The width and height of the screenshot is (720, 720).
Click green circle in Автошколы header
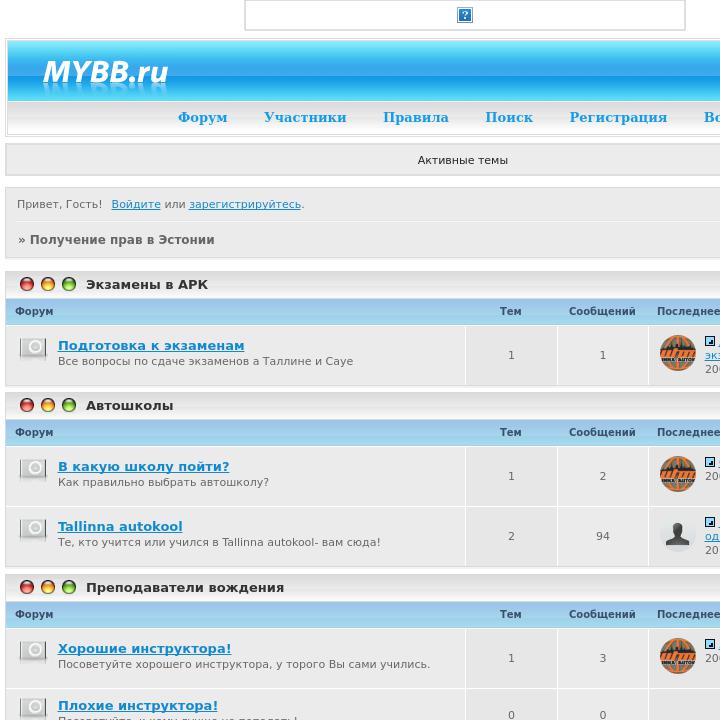pos(69,405)
